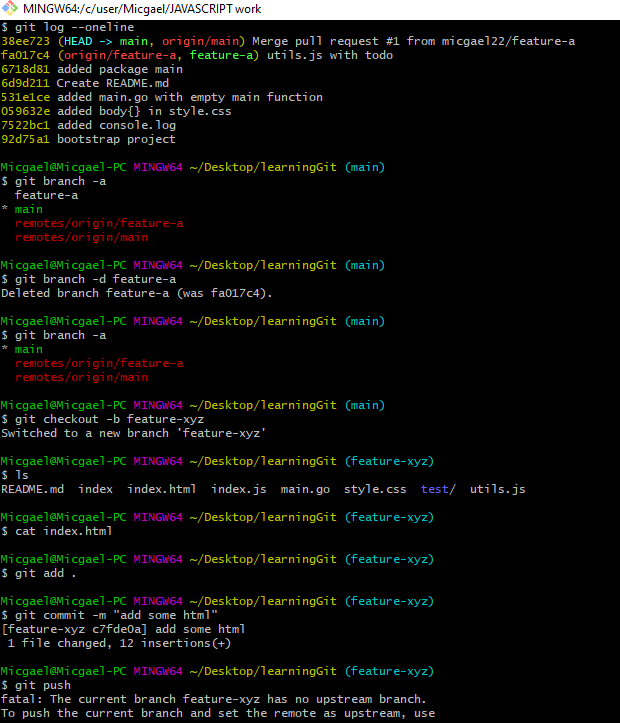The image size is (620, 723).
Task: Click the '$ git add .' command
Action: coord(39,573)
